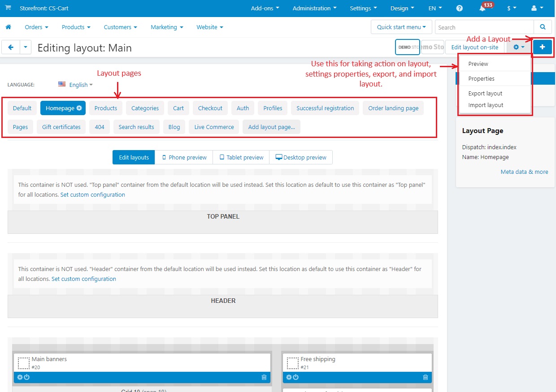
Task: Click the shopping cart icon in top bar
Action: point(8,8)
